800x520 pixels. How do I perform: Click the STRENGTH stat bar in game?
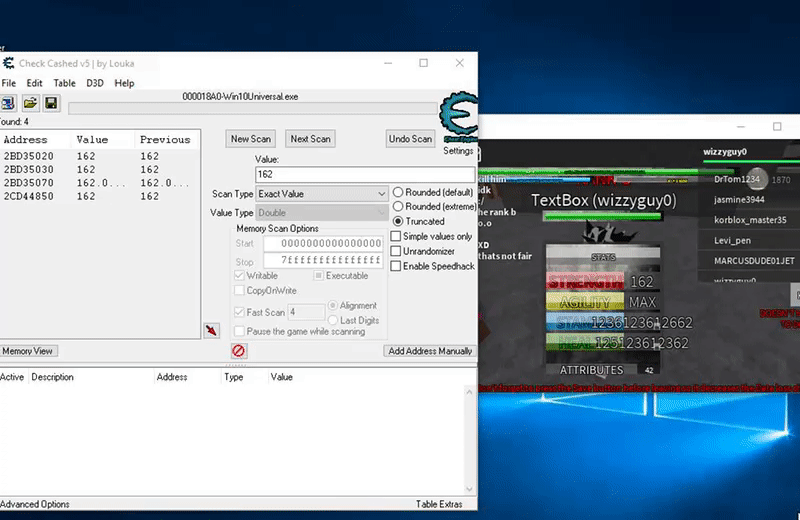585,282
